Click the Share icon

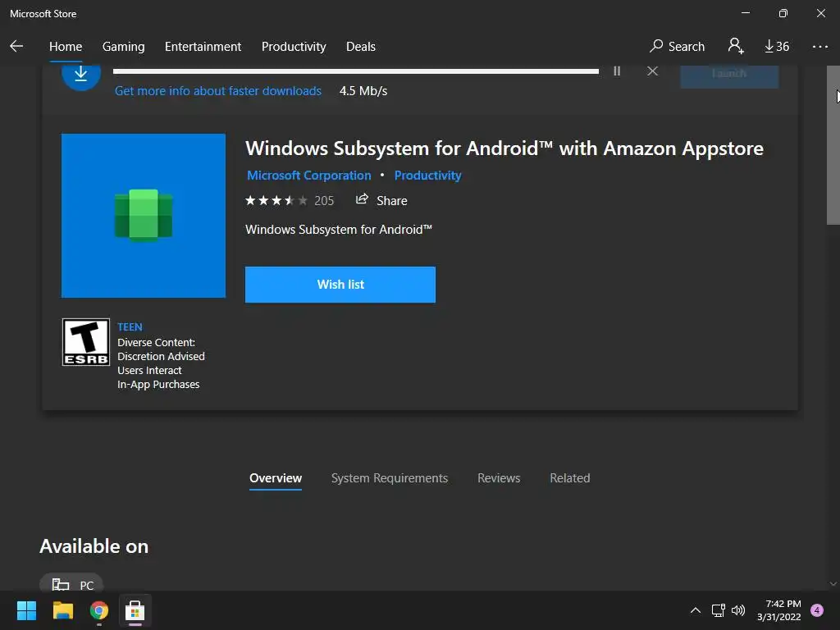pyautogui.click(x=362, y=199)
